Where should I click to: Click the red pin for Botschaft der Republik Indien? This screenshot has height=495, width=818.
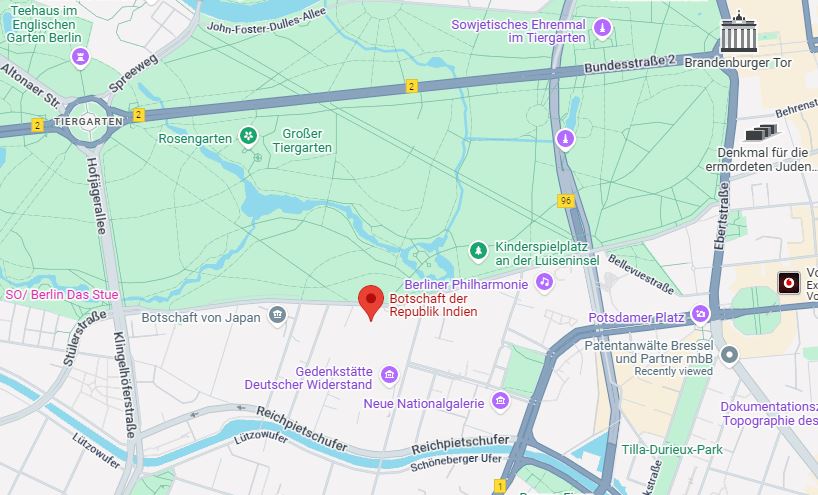[x=371, y=302]
